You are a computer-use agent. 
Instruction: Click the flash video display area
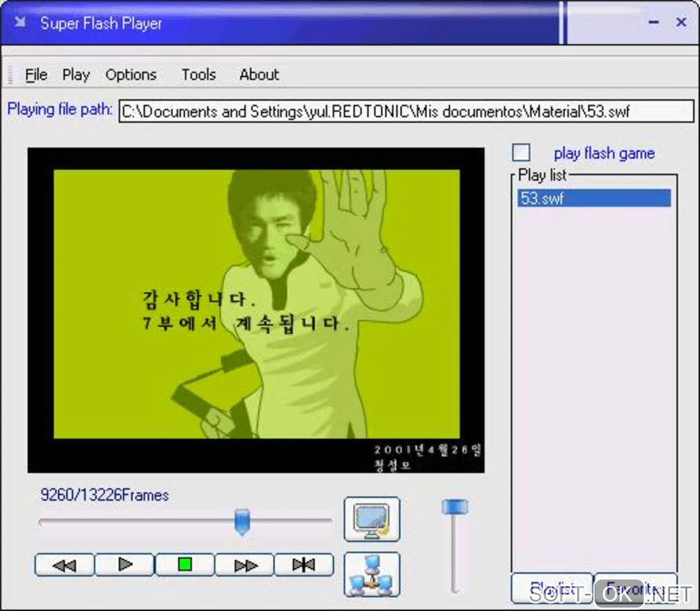coord(256,310)
